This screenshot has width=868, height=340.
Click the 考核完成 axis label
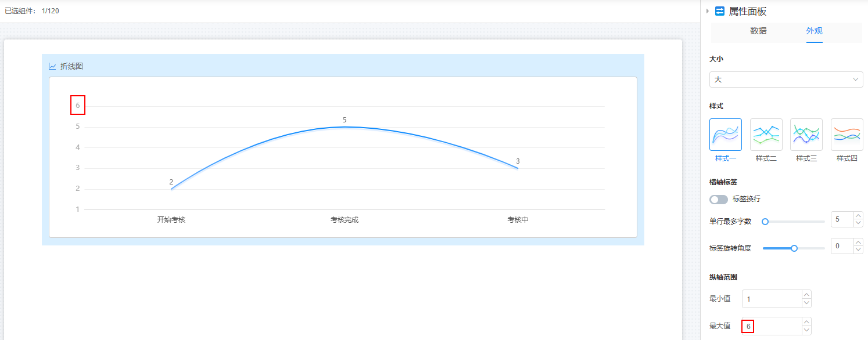click(345, 220)
